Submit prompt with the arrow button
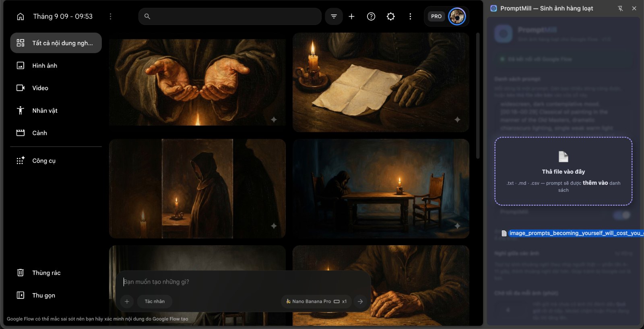 tap(360, 301)
